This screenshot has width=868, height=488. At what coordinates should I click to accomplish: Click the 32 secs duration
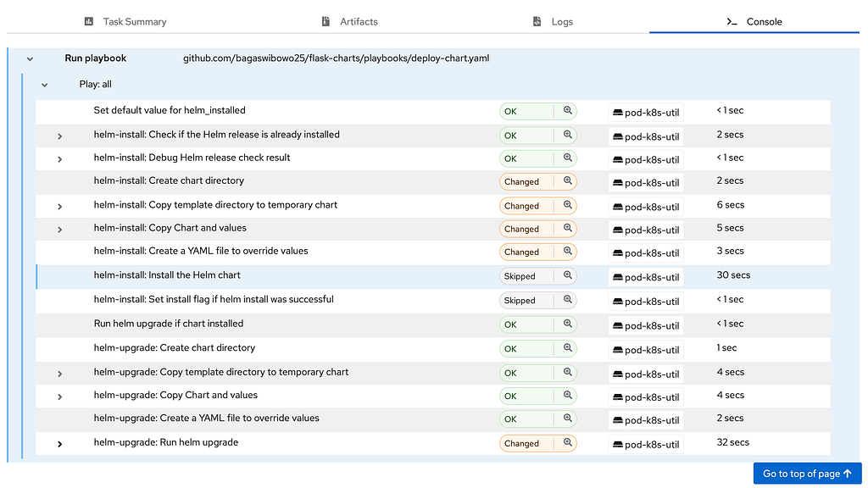732,442
